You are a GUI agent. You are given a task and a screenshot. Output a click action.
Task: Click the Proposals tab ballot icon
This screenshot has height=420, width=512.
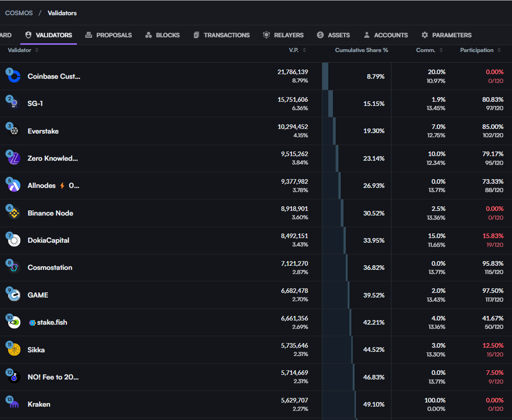88,35
